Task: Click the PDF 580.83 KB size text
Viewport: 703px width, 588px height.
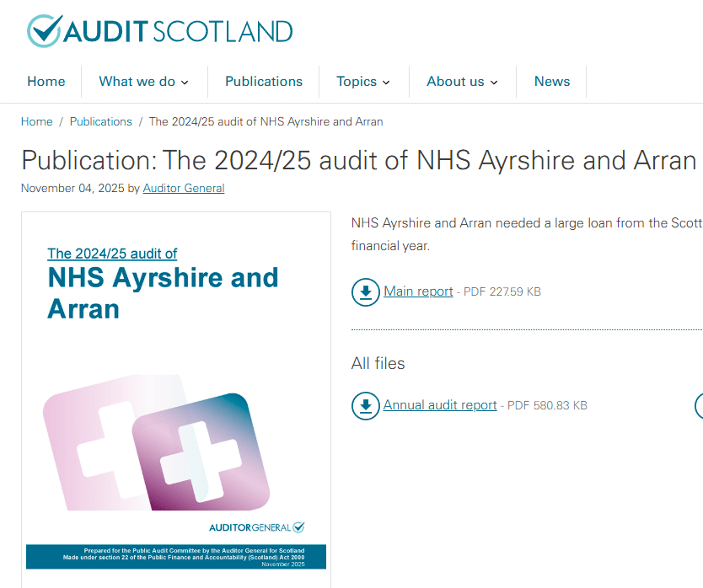Action: pos(547,405)
